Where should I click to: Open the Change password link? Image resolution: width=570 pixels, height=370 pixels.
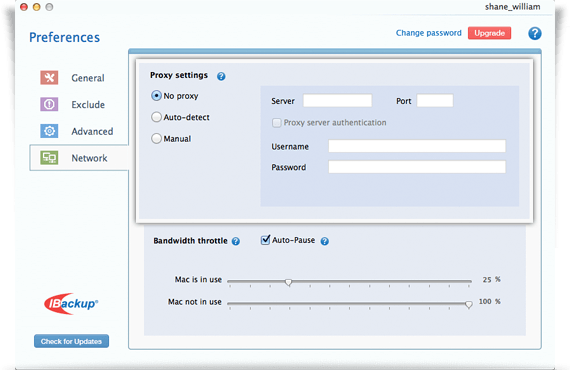(x=429, y=33)
